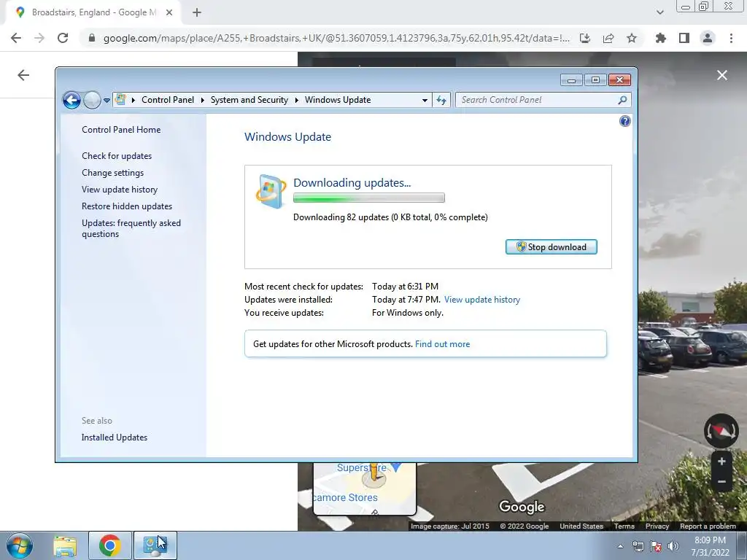Expand the arrow after System and Security
Screen dimensions: 747x560
coord(296,100)
